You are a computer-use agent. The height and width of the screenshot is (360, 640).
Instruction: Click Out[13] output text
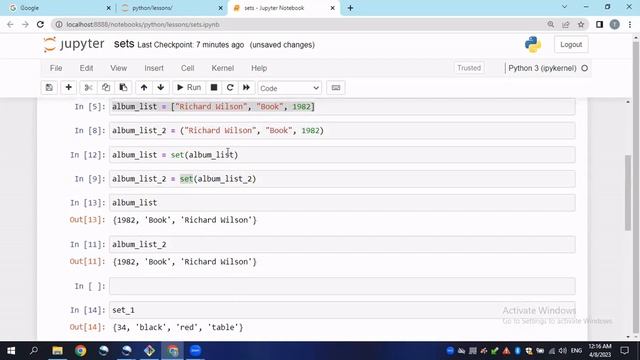coord(184,220)
